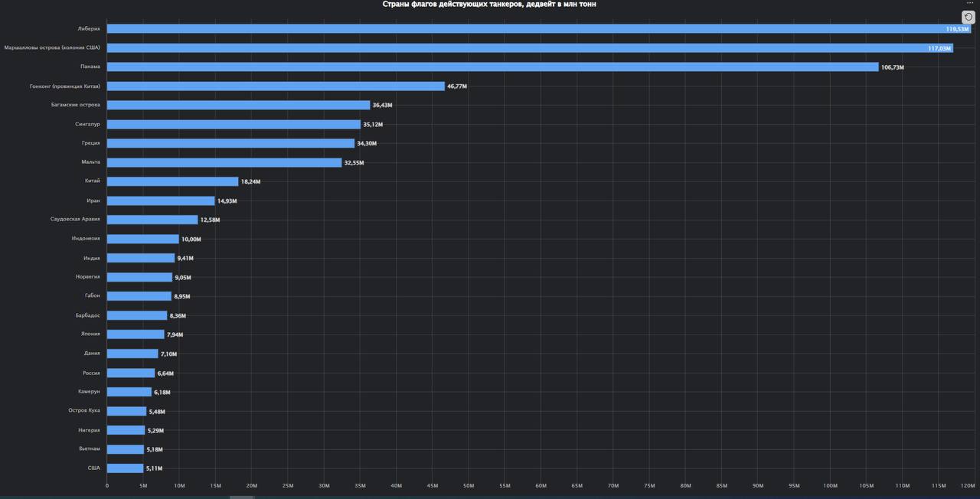
Task: Click the reset zoom circular arrow icon
Action: [968, 17]
